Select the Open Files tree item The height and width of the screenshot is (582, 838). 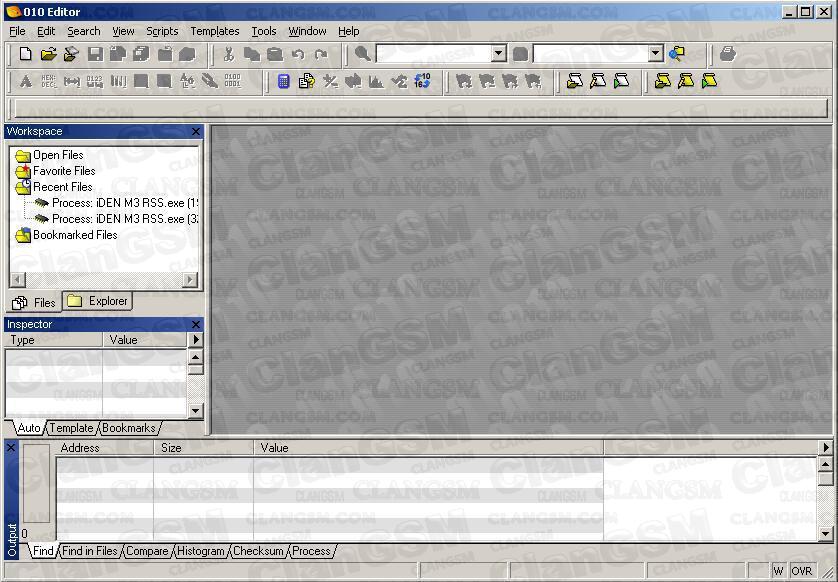click(x=58, y=155)
